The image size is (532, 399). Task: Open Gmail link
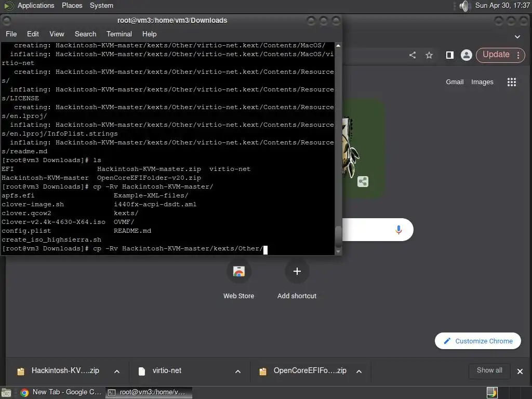(455, 82)
